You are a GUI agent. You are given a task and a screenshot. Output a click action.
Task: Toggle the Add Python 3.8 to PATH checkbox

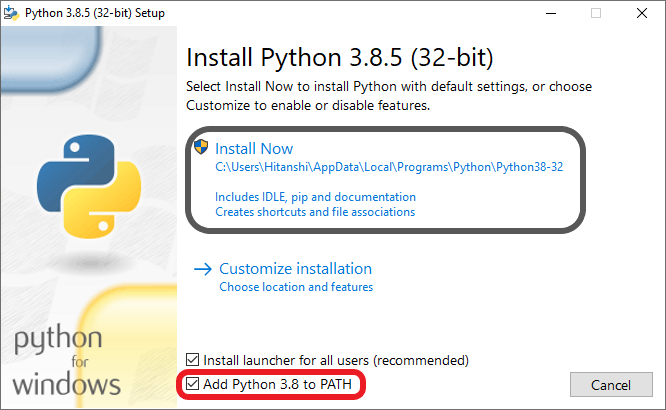coord(194,384)
